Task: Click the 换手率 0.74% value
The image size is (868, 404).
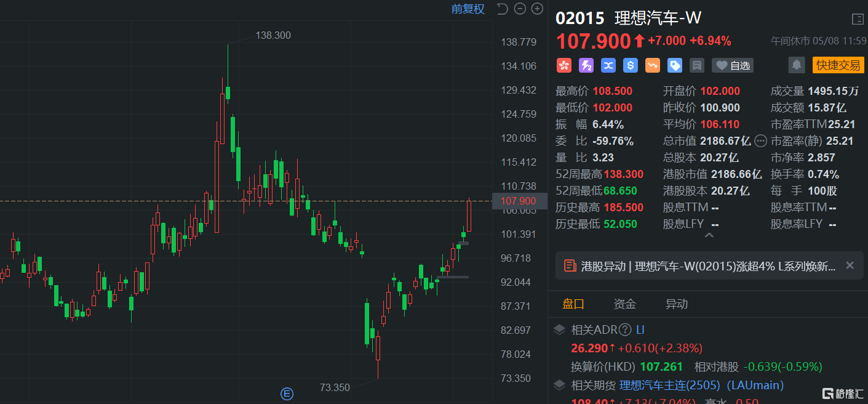Action: (824, 174)
